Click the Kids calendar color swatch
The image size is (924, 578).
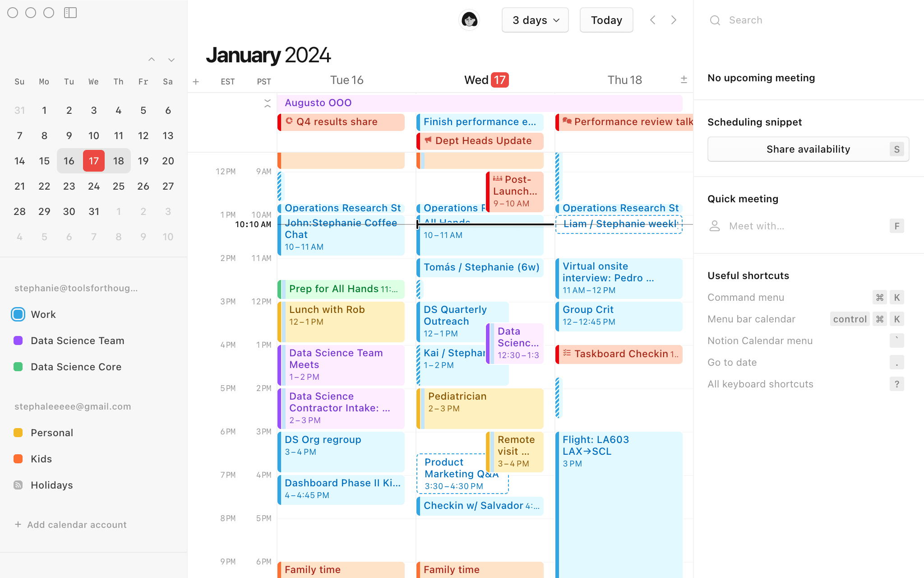(18, 458)
